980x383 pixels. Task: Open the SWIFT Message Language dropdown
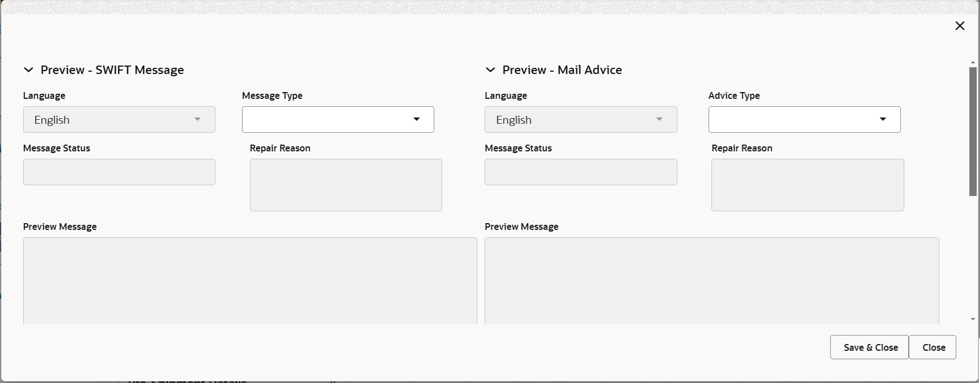(x=119, y=120)
